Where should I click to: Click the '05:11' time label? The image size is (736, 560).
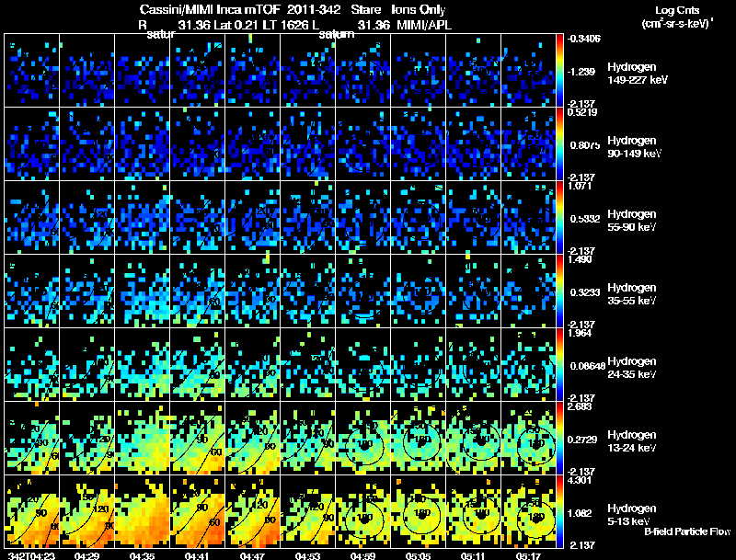click(473, 556)
